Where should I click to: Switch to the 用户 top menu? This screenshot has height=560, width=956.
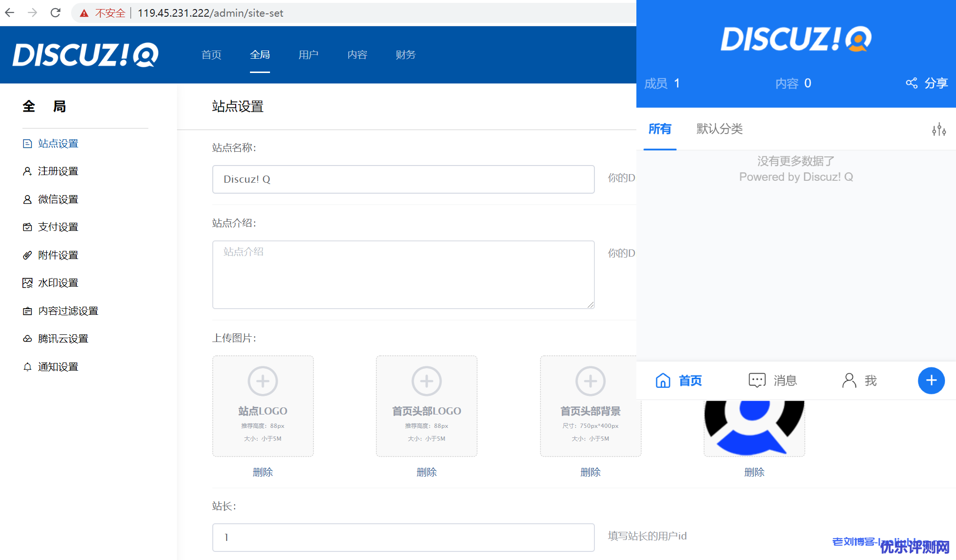(x=308, y=55)
